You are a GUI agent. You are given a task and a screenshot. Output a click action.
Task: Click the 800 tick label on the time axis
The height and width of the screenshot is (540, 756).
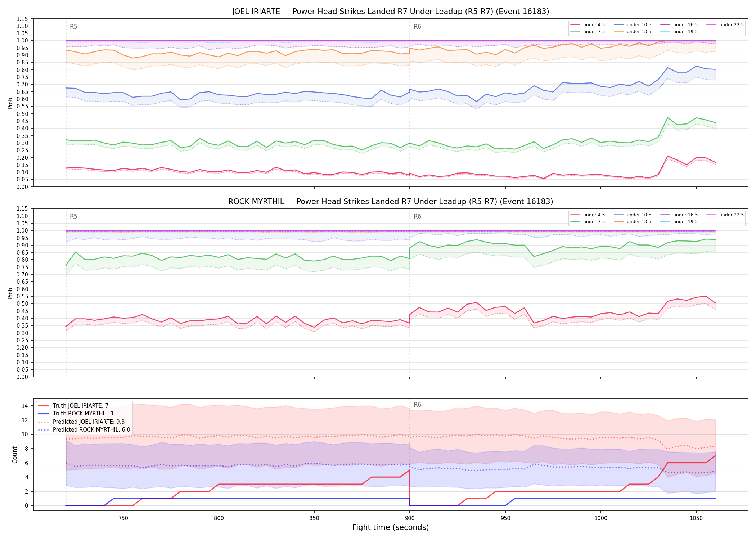tap(219, 518)
